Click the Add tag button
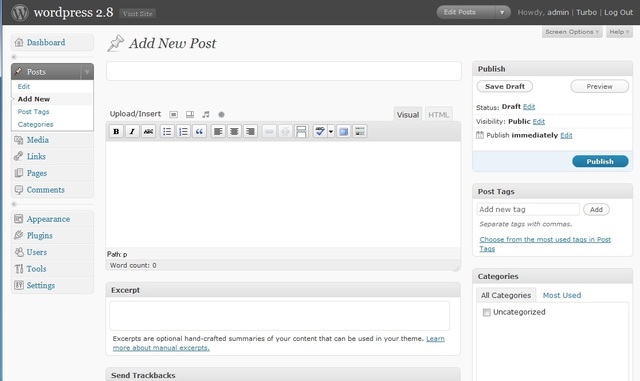 (596, 209)
